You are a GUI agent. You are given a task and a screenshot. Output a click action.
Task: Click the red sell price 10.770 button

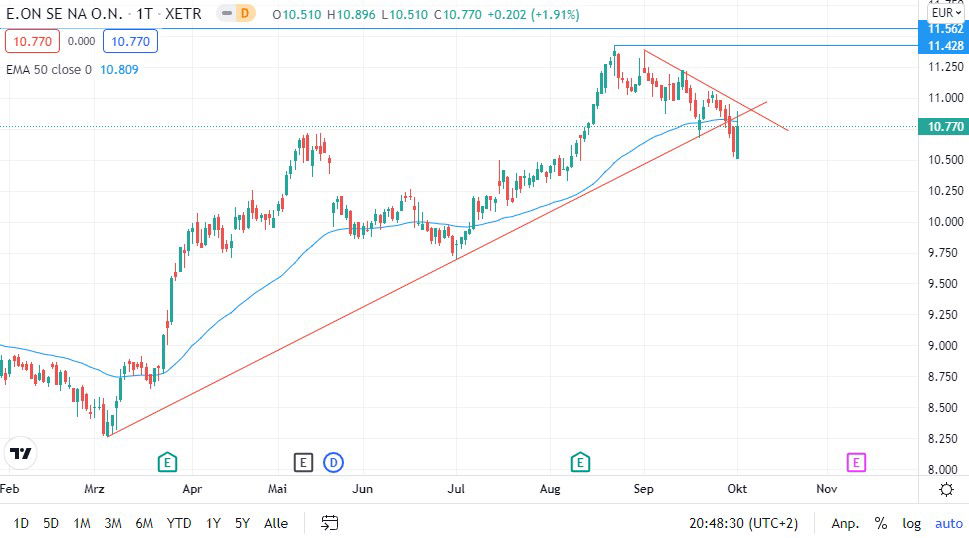click(32, 41)
